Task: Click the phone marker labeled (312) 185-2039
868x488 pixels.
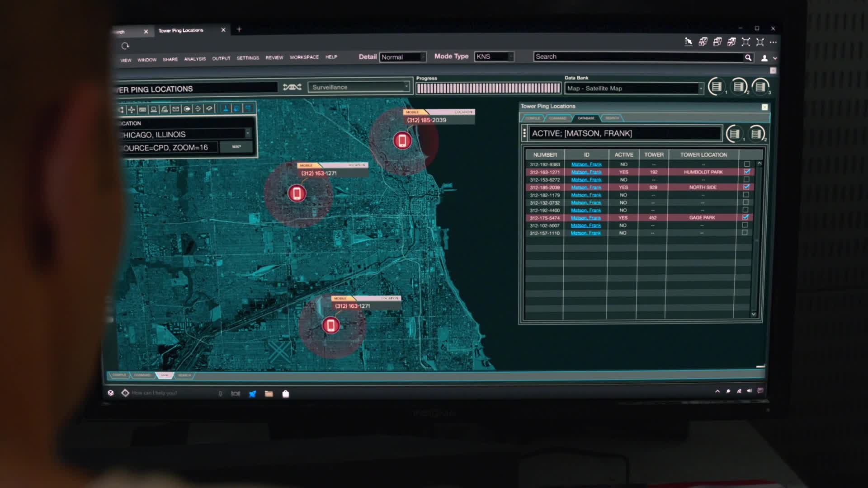Action: click(402, 141)
